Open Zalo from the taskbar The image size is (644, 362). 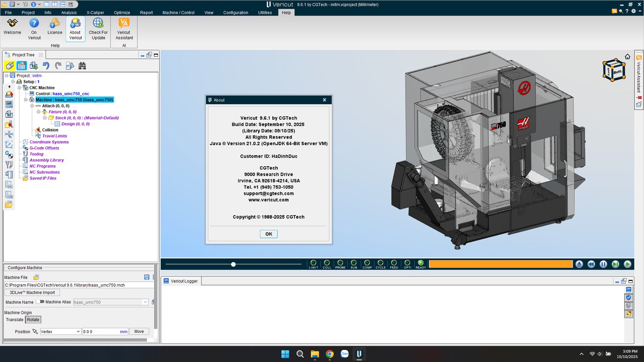coord(344,354)
